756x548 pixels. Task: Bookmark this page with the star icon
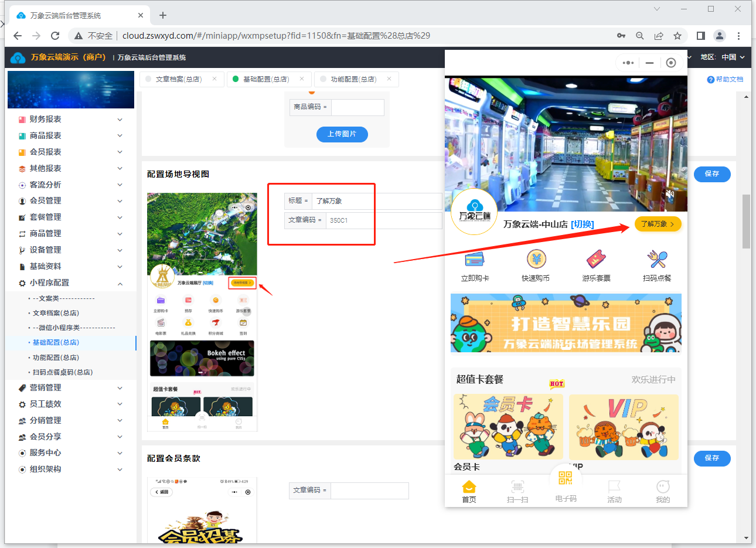(677, 36)
